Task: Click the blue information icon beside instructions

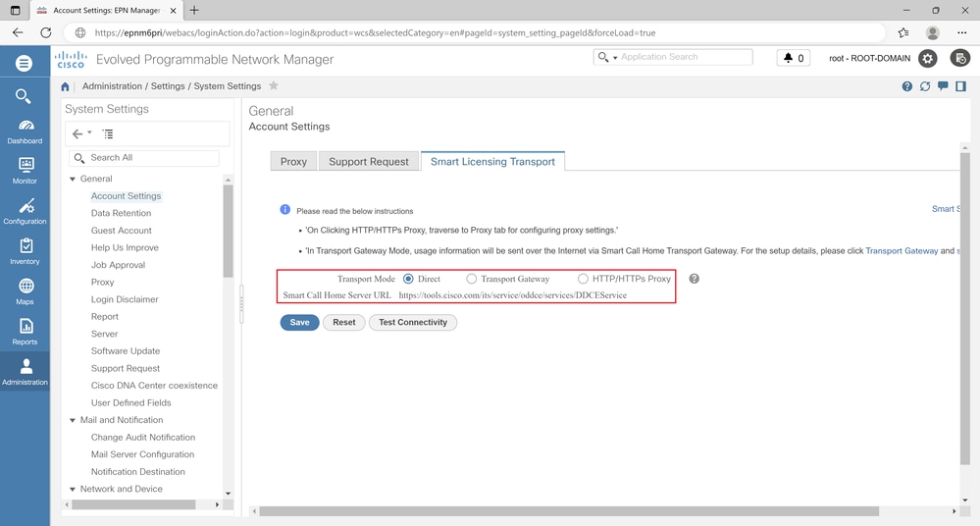Action: point(285,210)
